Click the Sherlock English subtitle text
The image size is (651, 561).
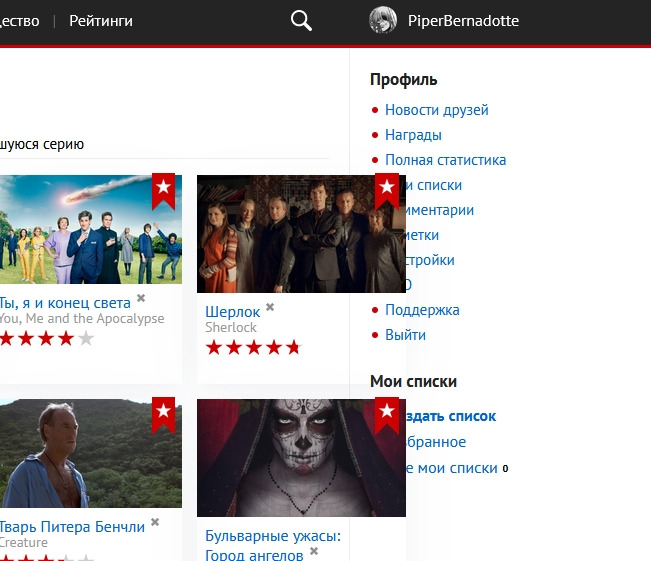coord(231,328)
